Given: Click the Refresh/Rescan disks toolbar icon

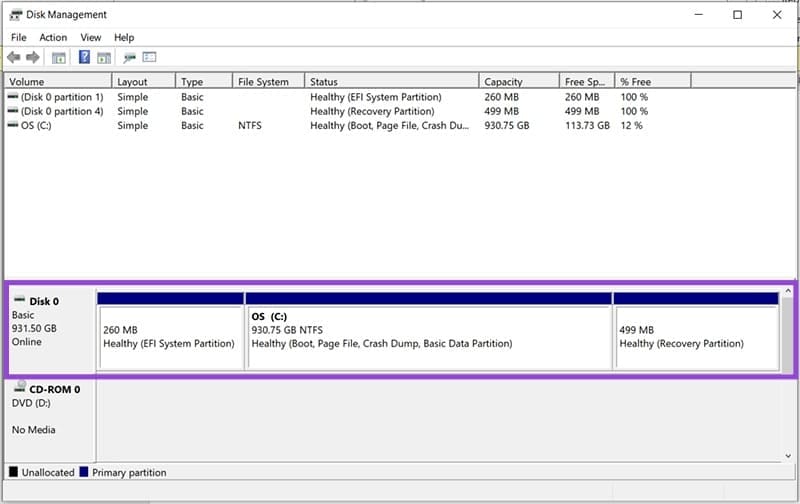Looking at the screenshot, I should pyautogui.click(x=130, y=58).
